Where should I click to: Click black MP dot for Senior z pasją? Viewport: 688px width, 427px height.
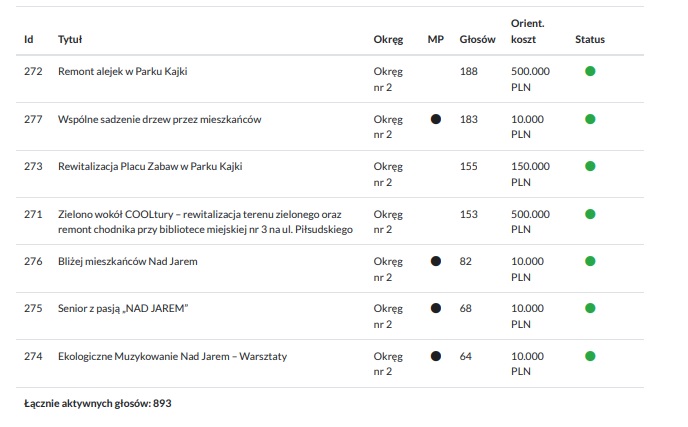coord(435,308)
